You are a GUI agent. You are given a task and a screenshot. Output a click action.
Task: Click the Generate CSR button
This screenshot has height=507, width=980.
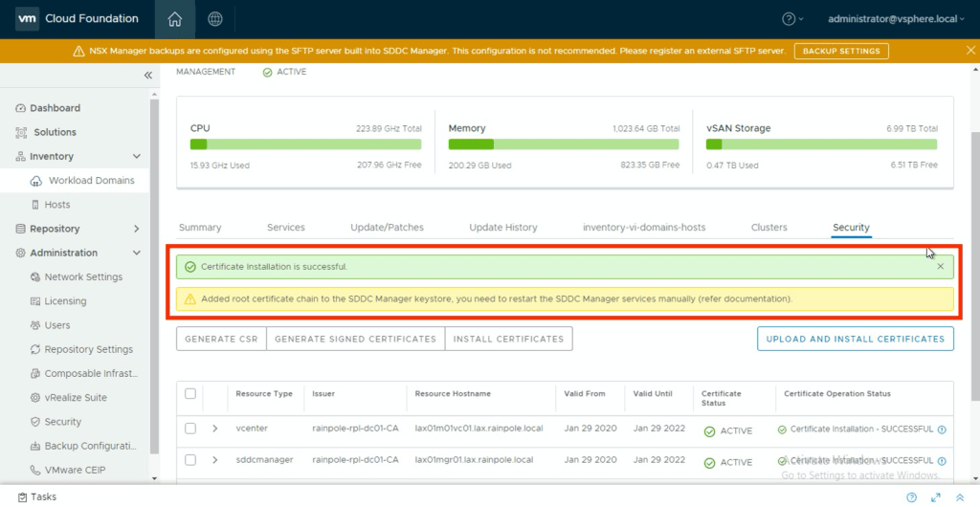[x=221, y=339]
